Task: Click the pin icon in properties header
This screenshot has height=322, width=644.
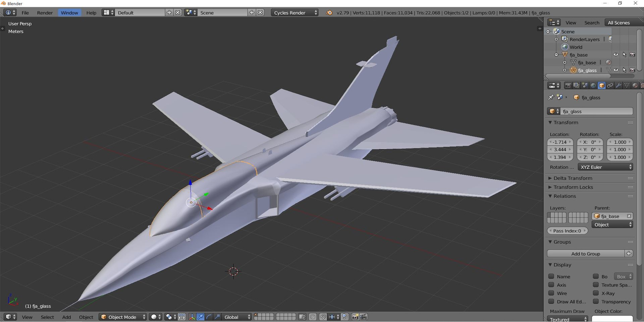Action: (x=551, y=97)
